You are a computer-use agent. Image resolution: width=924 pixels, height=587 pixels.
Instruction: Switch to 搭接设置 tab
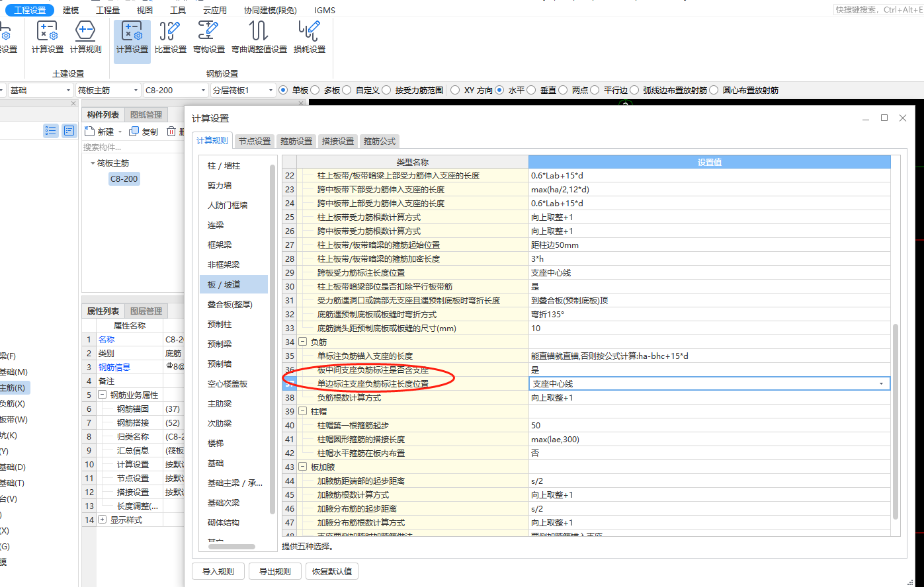pos(338,141)
